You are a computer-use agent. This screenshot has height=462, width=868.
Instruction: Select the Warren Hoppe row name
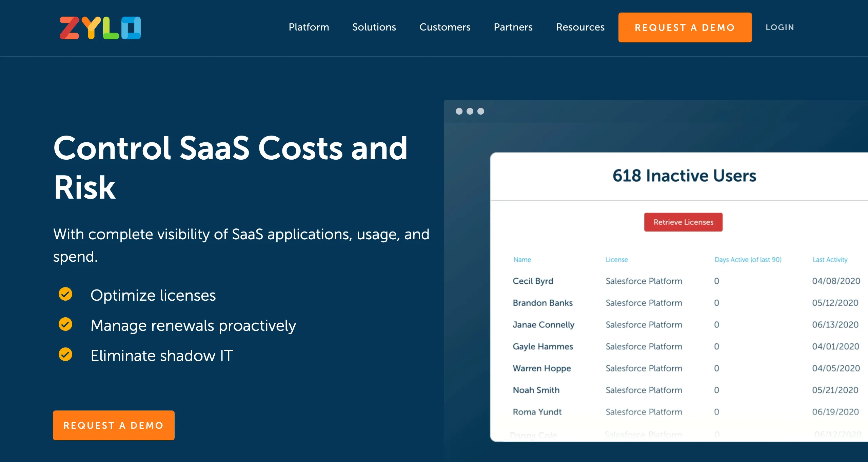pos(542,368)
